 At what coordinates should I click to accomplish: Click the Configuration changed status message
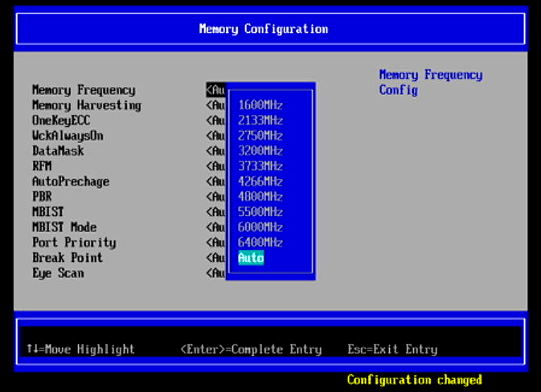point(414,380)
